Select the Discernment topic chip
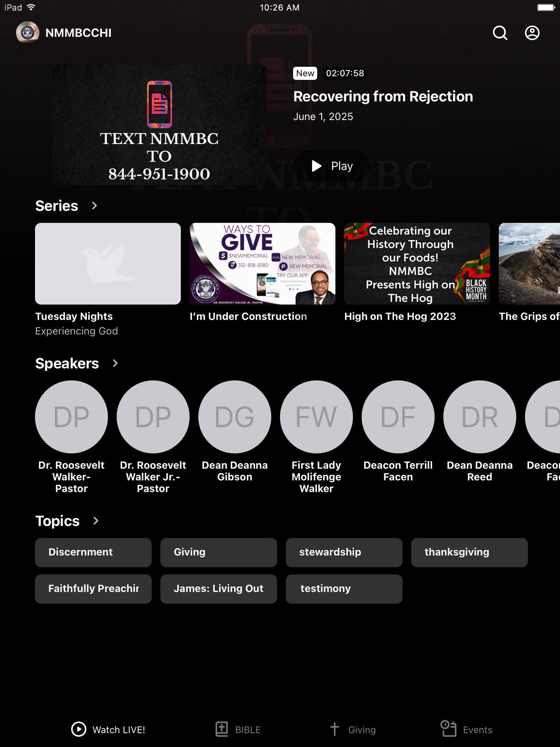This screenshot has height=747, width=560. click(93, 552)
